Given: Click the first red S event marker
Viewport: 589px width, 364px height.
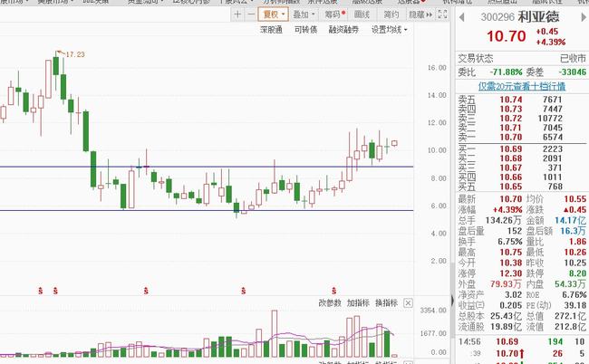Looking at the screenshot, I should click(x=41, y=290).
